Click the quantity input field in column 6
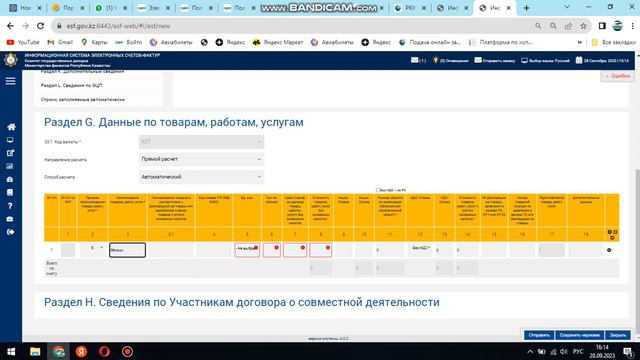The width and height of the screenshot is (640, 360). (x=271, y=250)
